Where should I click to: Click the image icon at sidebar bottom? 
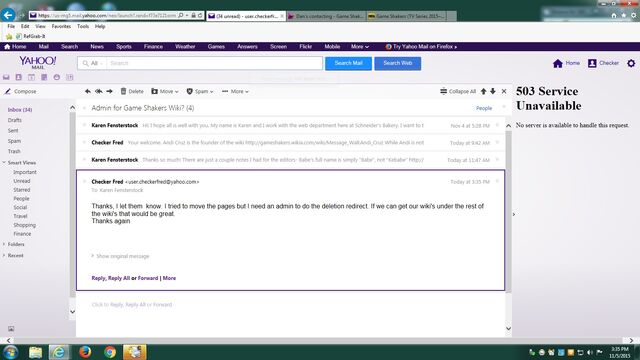click(x=11, y=329)
